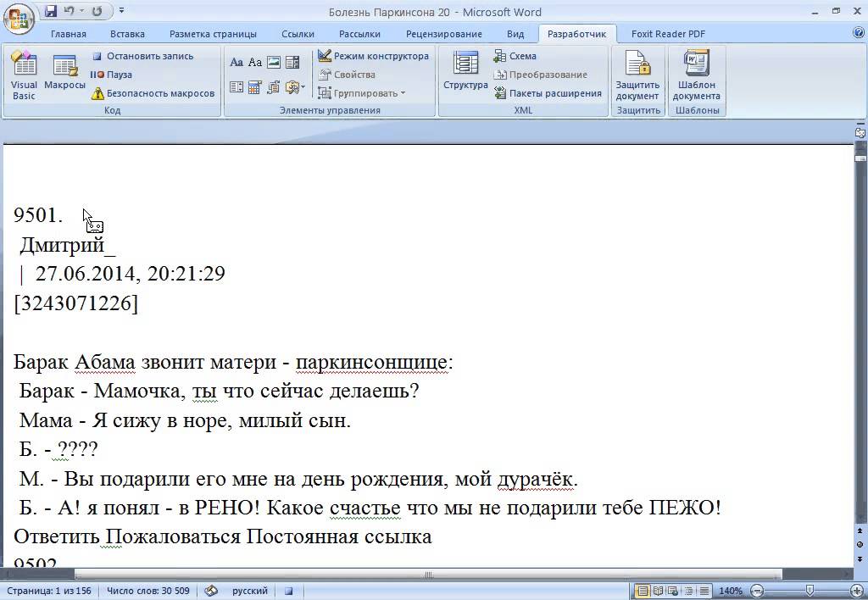This screenshot has width=868, height=600.
Task: Show page info Страница: 1 из 156
Action: click(x=49, y=591)
